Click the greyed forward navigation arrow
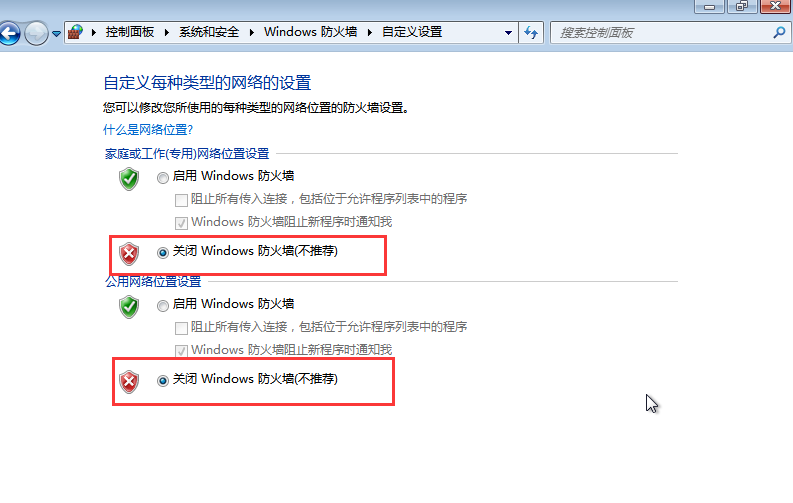Screen dimensions: 793x503 tap(36, 33)
